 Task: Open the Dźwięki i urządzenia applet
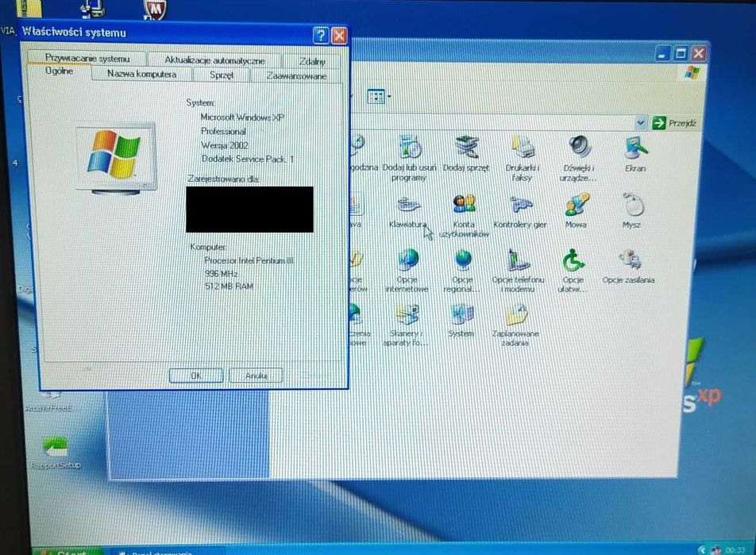(x=578, y=158)
